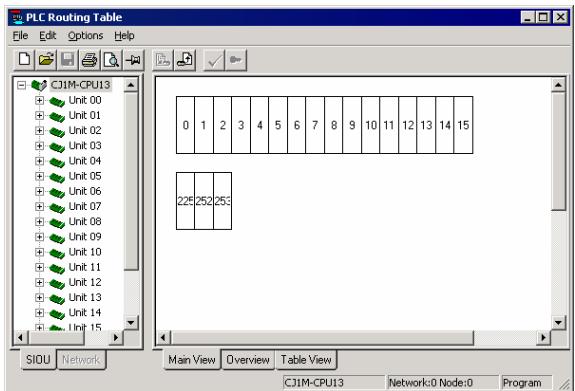
Task: Select the Network tab
Action: [x=81, y=360]
